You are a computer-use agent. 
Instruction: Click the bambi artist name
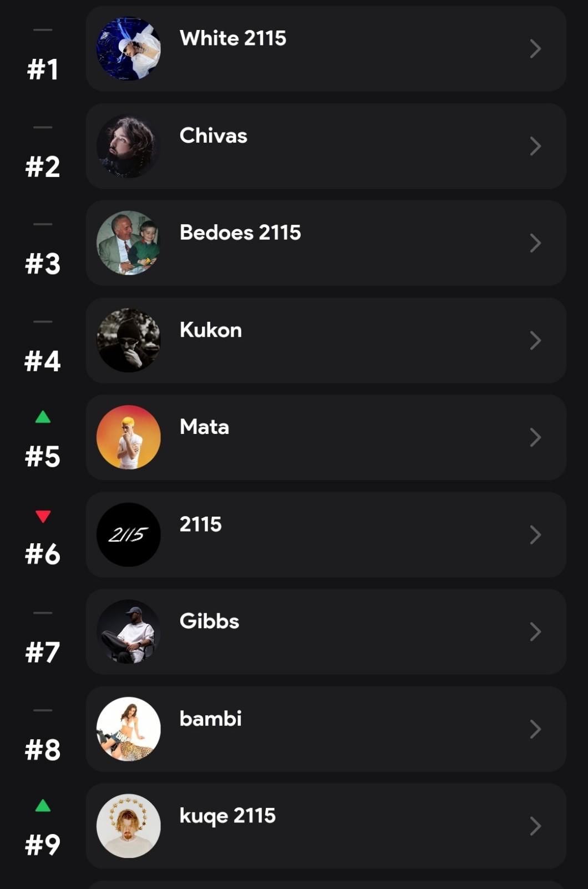pos(210,719)
